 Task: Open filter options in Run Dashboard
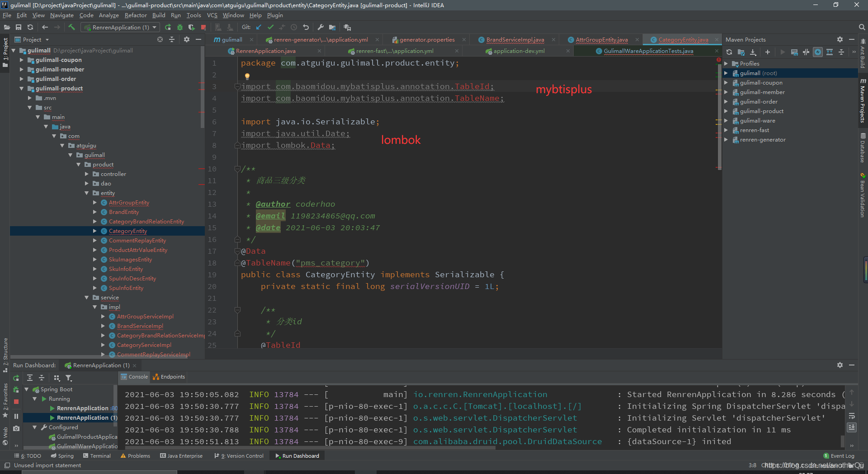(69, 378)
